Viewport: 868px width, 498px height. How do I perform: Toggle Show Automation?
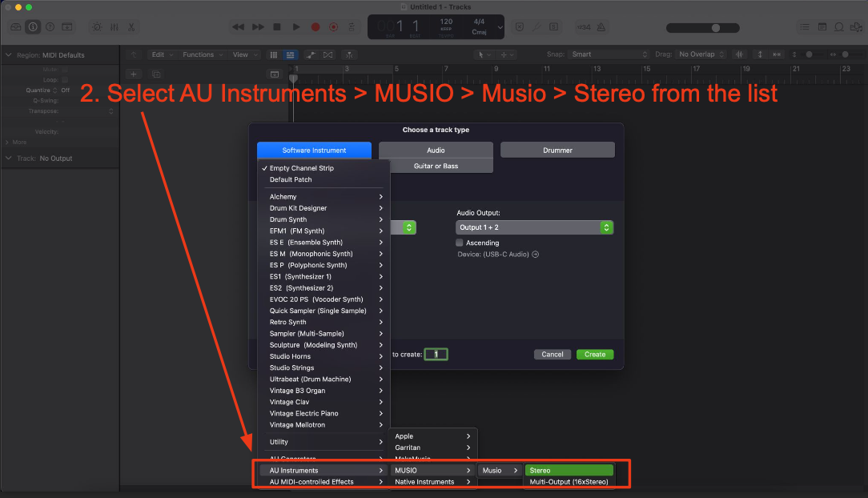tap(311, 54)
